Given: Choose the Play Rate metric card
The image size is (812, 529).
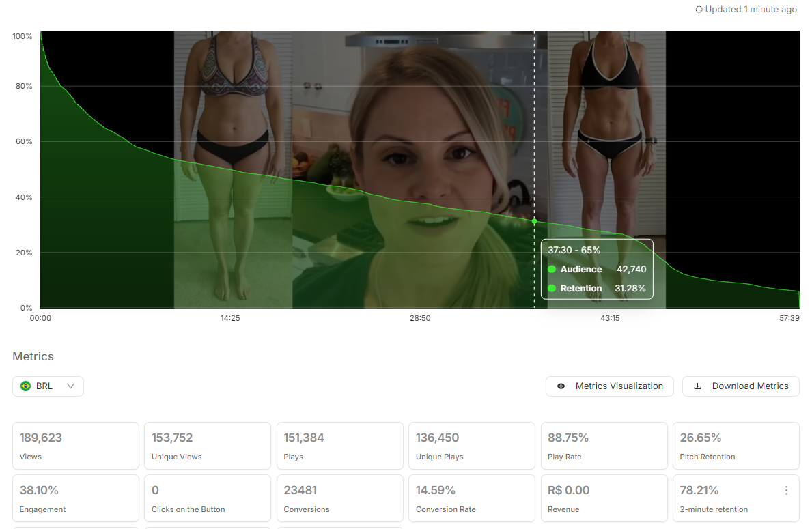Looking at the screenshot, I should point(603,446).
